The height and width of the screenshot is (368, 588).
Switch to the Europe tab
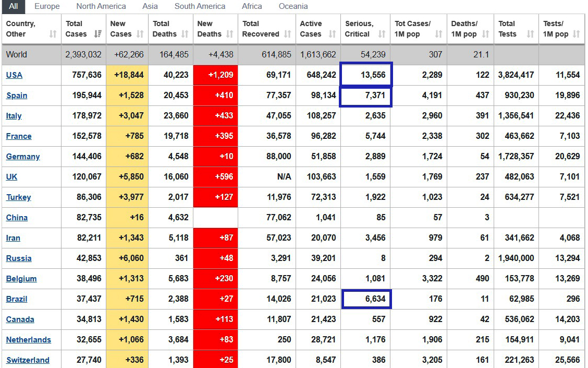pyautogui.click(x=47, y=6)
